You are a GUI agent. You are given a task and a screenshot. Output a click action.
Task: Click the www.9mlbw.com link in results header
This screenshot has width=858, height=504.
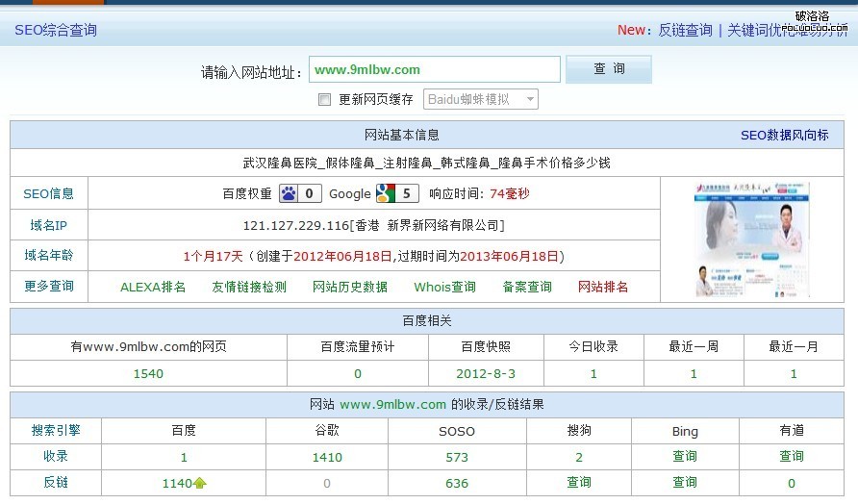392,404
